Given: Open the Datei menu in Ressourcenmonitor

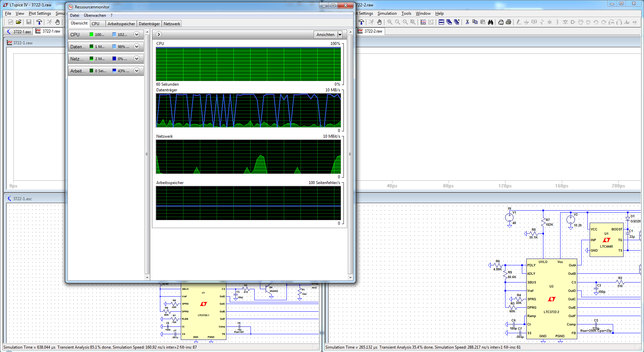Looking at the screenshot, I should (x=74, y=15).
